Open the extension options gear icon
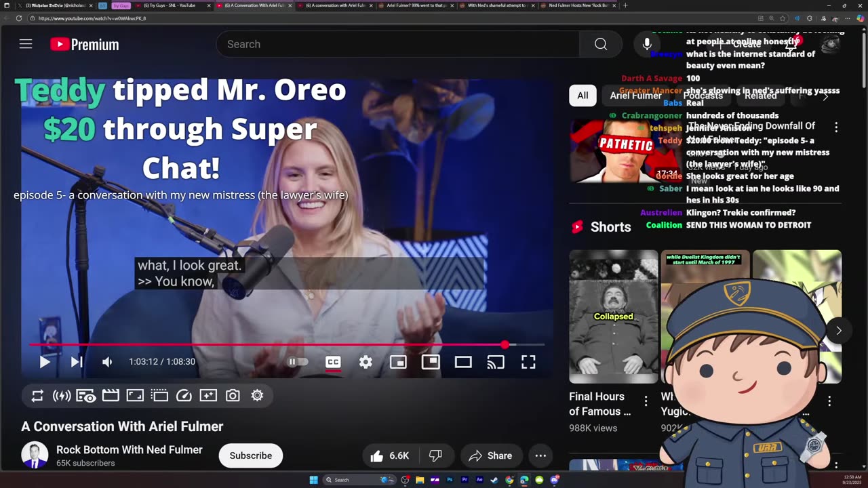This screenshot has width=868, height=488. point(257,396)
